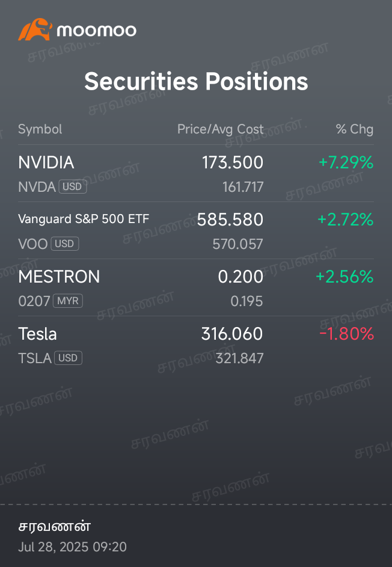The height and width of the screenshot is (567, 392).
Task: Click MESTRON's +2.56% change value
Action: [x=345, y=277]
